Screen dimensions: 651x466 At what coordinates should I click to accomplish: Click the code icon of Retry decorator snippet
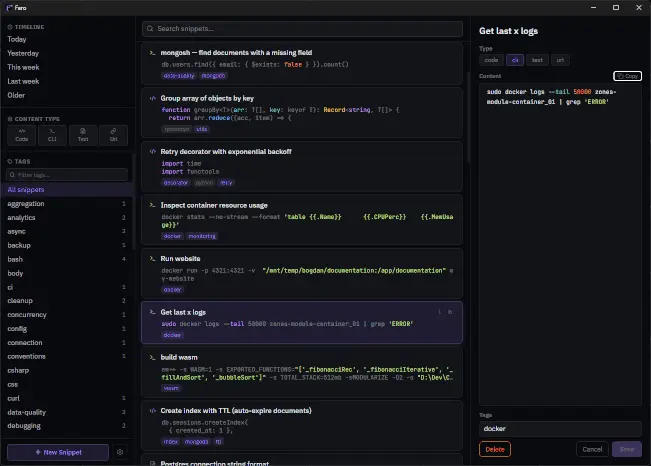click(x=152, y=152)
